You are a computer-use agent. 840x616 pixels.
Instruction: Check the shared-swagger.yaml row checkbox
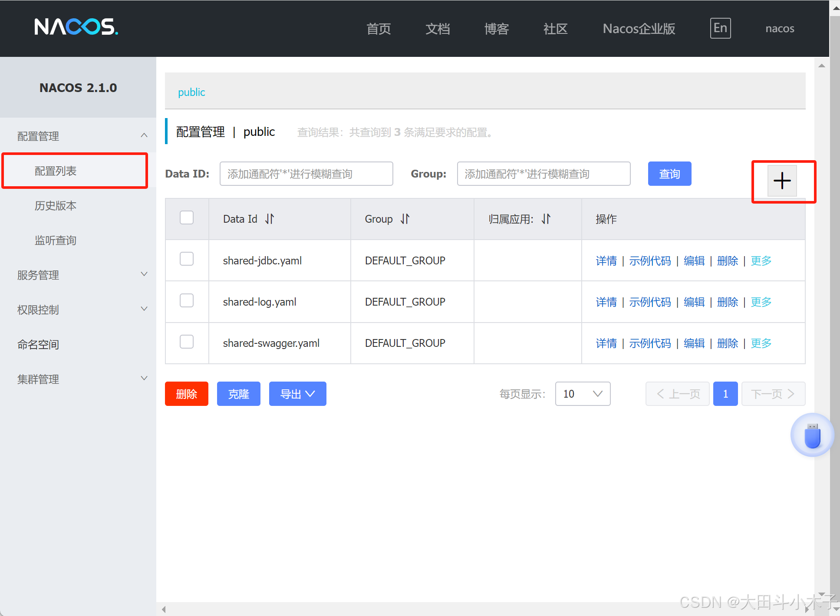point(187,342)
